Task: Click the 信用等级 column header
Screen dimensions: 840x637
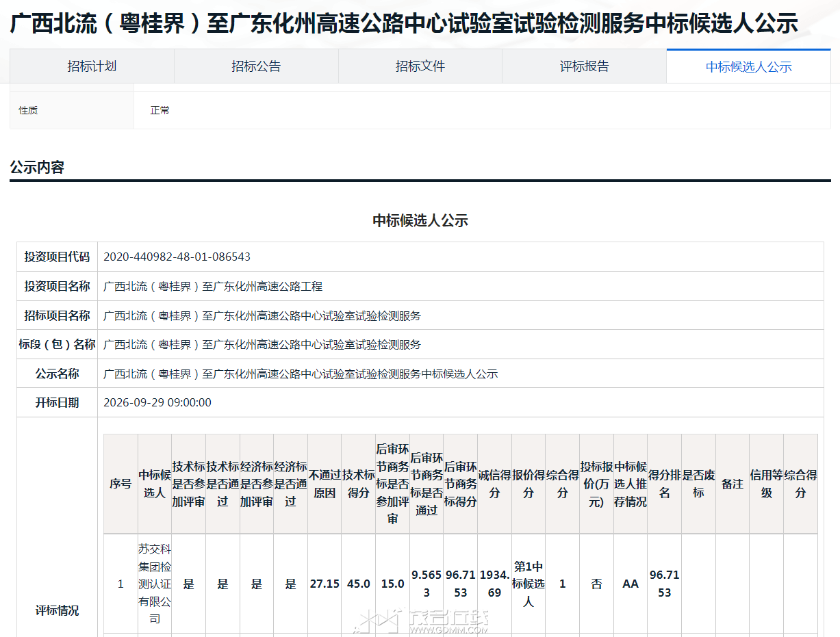Action: [767, 484]
